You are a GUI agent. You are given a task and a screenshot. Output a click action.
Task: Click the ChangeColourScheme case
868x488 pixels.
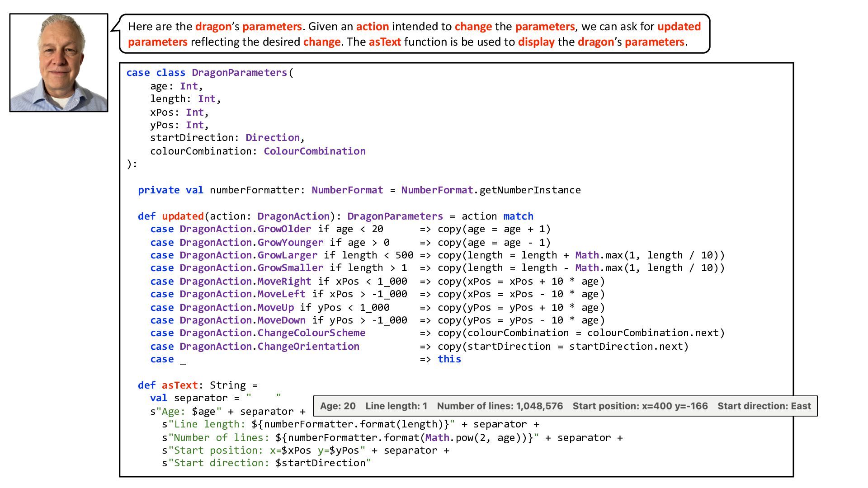pyautogui.click(x=311, y=333)
